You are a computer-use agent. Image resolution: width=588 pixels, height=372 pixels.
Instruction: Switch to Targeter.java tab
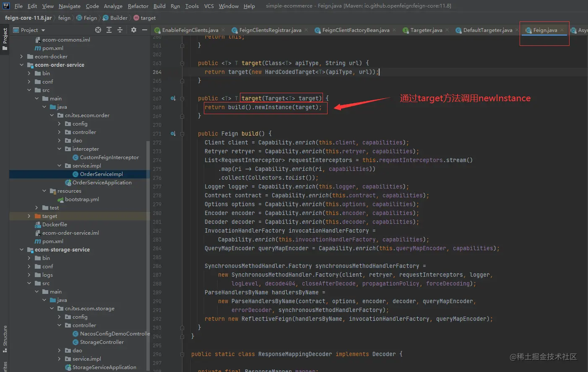pos(426,30)
